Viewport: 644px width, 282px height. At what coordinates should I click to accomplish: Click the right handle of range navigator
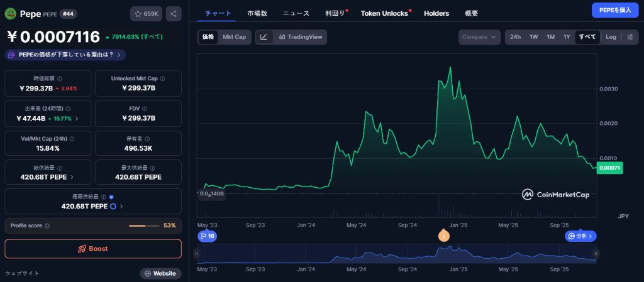pos(596,253)
